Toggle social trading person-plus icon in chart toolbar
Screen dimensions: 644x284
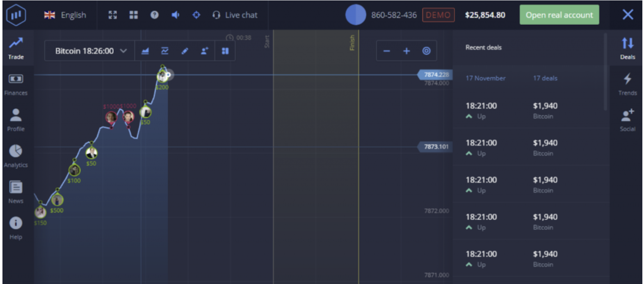click(204, 51)
